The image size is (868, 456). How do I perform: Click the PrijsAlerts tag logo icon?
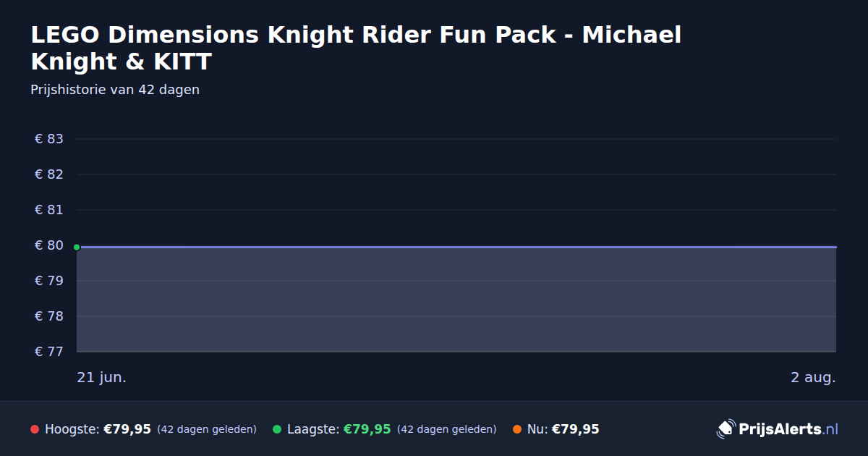(x=726, y=429)
